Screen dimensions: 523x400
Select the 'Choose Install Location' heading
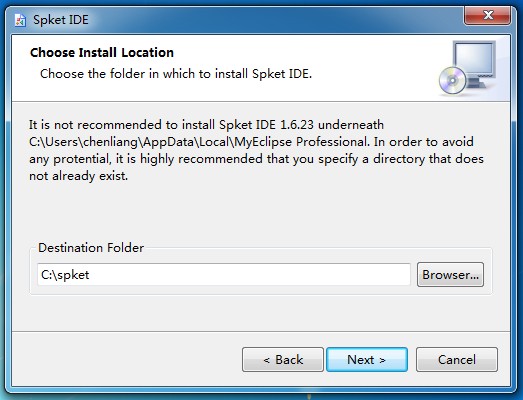pos(102,52)
